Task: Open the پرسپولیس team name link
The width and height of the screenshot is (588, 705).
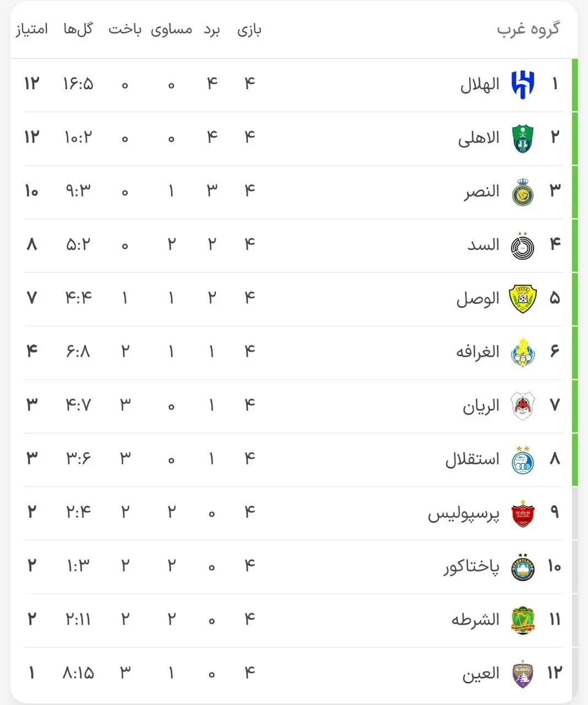Action: 464,514
